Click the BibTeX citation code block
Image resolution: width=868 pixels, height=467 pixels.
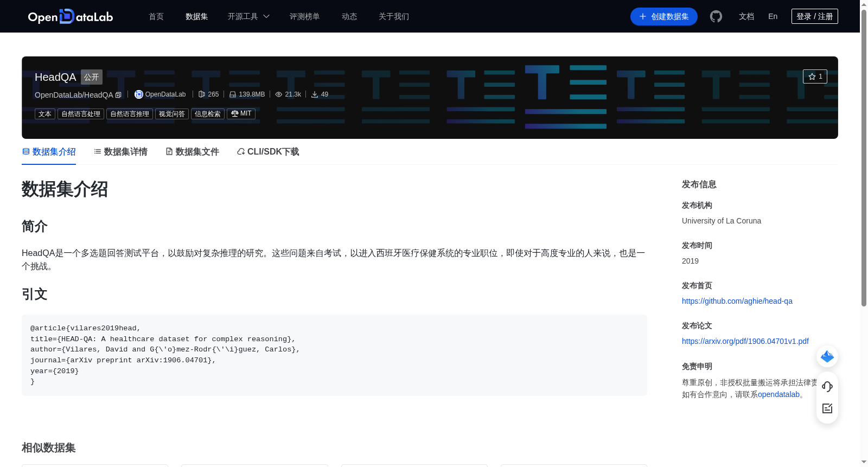click(x=334, y=355)
